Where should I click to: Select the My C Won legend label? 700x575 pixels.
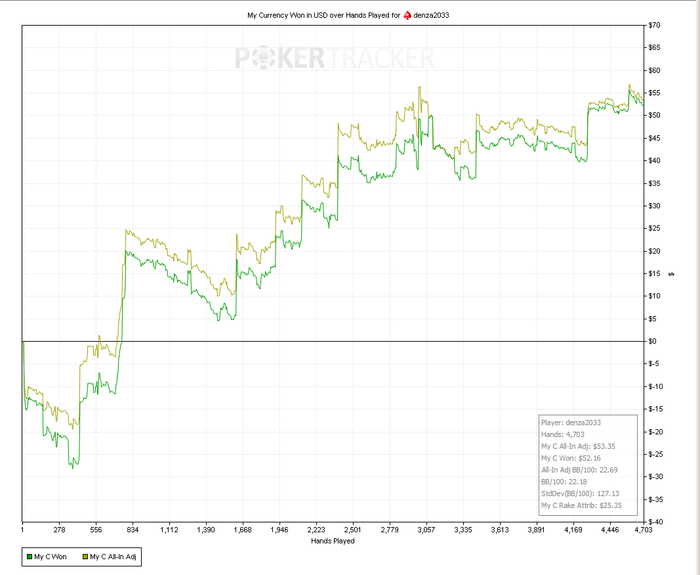tap(50, 557)
